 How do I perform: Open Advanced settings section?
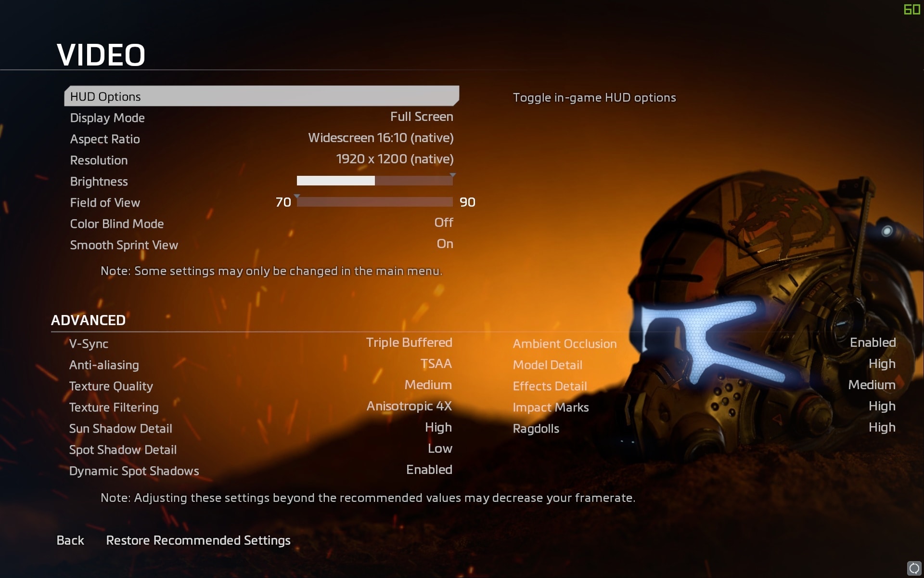89,320
